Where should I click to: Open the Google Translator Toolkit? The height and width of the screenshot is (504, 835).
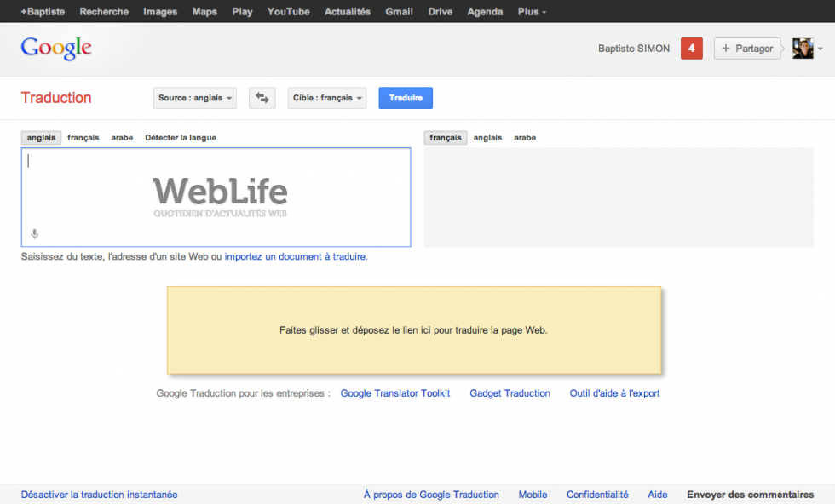pos(395,392)
